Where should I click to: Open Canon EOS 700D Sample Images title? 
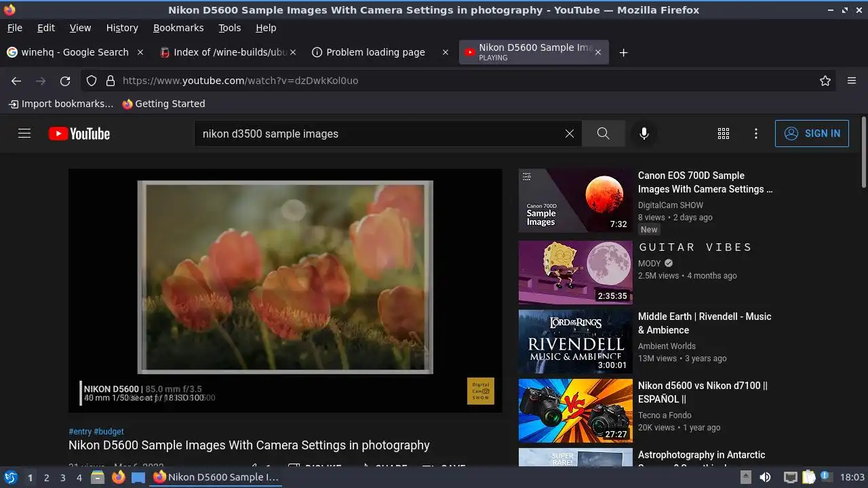(705, 182)
